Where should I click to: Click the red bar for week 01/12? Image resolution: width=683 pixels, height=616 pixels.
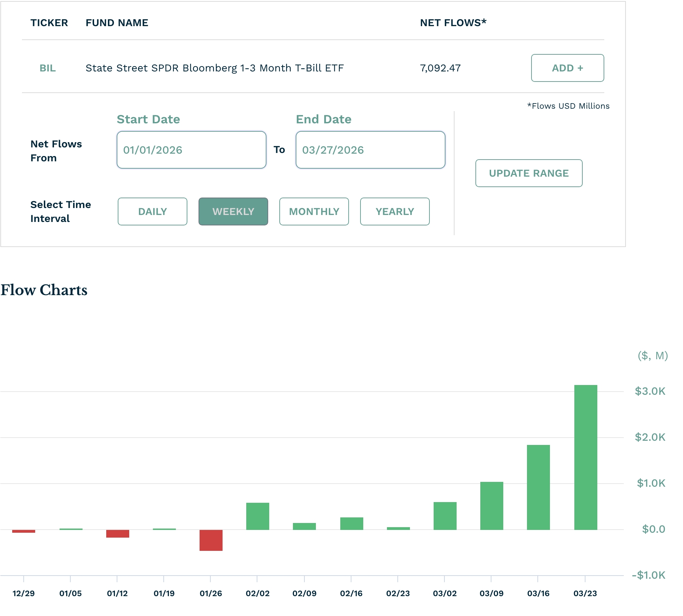point(117,533)
